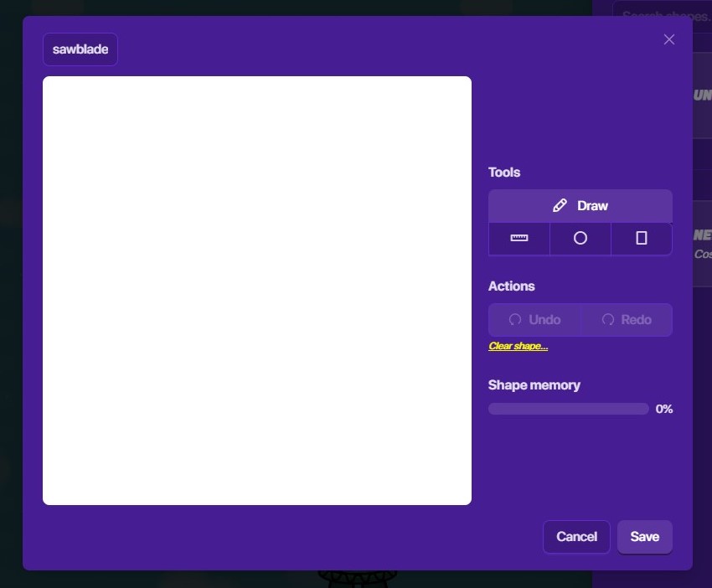Click the circular arrow icon beside Undo
Screen dimensions: 712x588
pyautogui.click(x=515, y=320)
